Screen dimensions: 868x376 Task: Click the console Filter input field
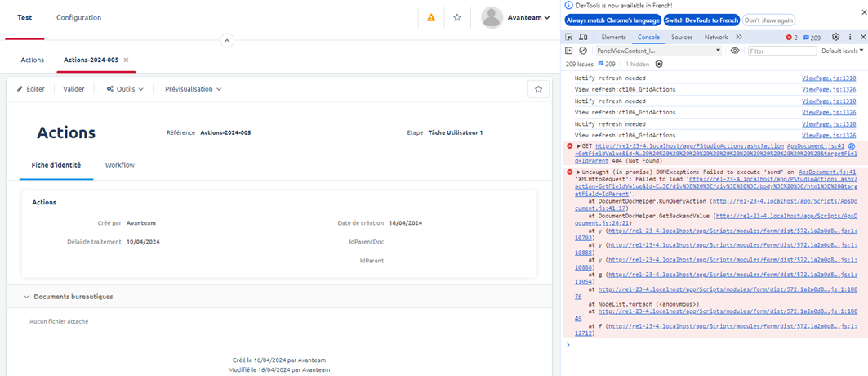tap(781, 51)
